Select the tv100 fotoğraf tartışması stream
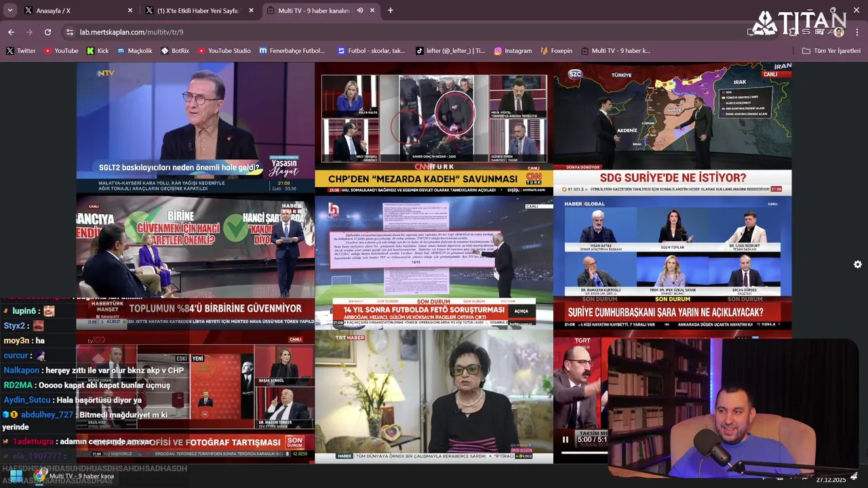This screenshot has width=868, height=488. [195, 396]
